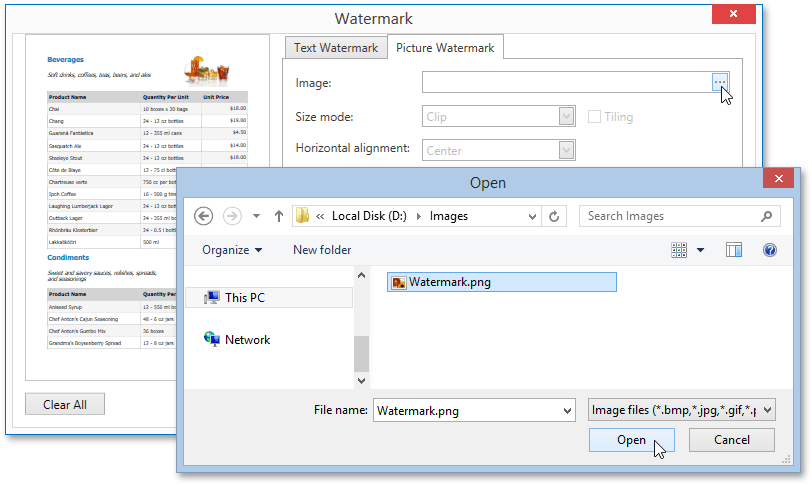Viewport: 812px width, 485px height.
Task: Click the Condiments heading in preview
Action: pos(68,257)
